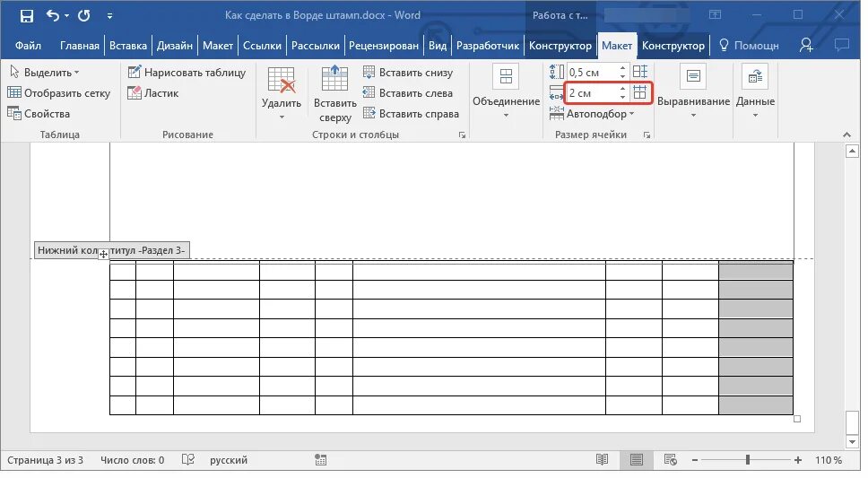Click the distribute columns icon
The width and height of the screenshot is (868, 478).
(x=640, y=92)
